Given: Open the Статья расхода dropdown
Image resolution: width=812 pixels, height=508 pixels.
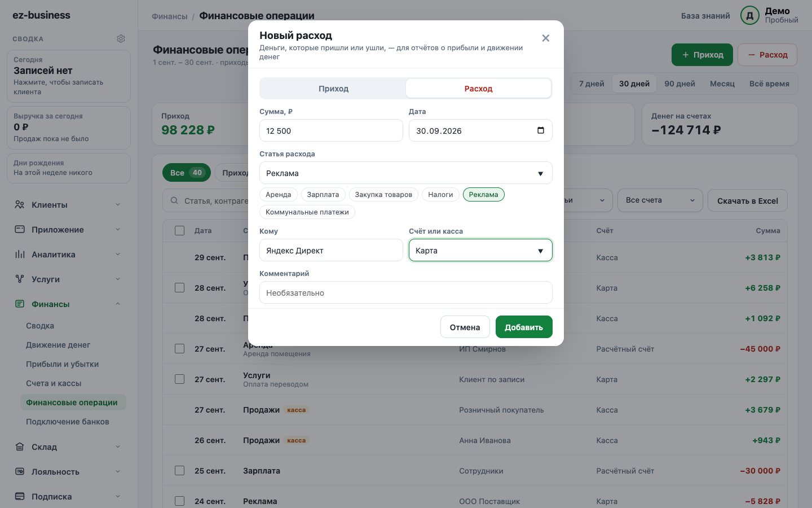Looking at the screenshot, I should 405,173.
